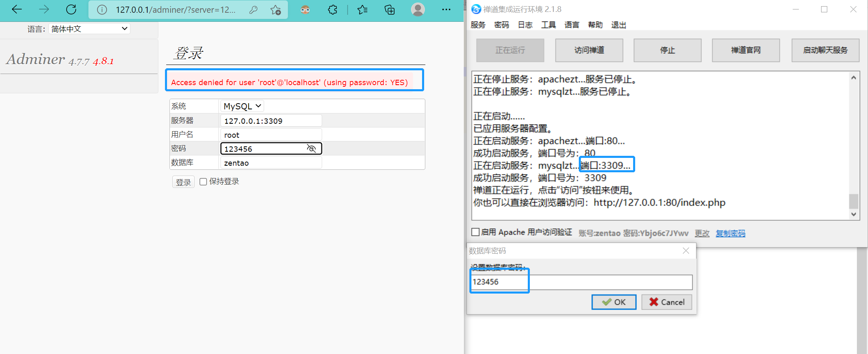This screenshot has width=868, height=354.
Task: Open the 密码 menu
Action: click(x=501, y=25)
